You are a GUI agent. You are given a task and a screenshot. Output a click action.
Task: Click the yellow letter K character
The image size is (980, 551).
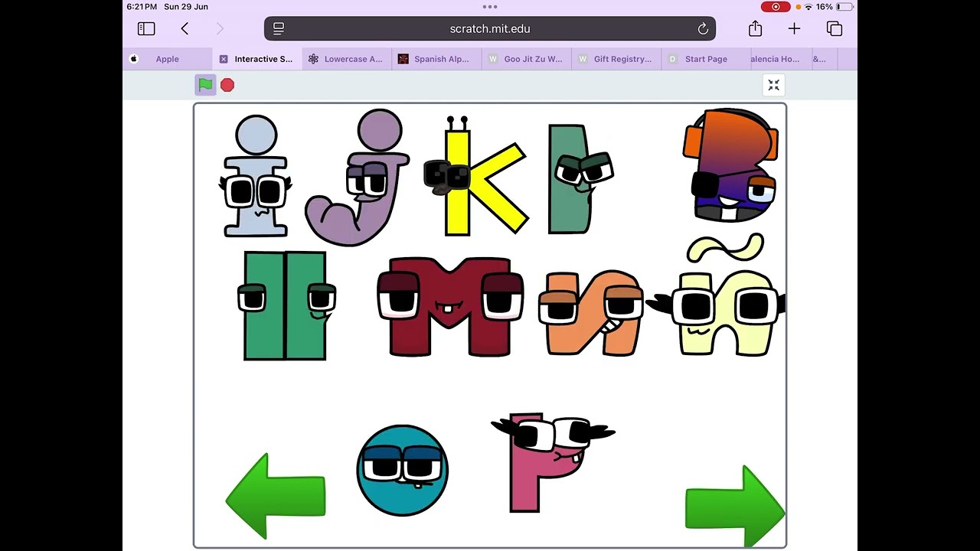pyautogui.click(x=475, y=178)
